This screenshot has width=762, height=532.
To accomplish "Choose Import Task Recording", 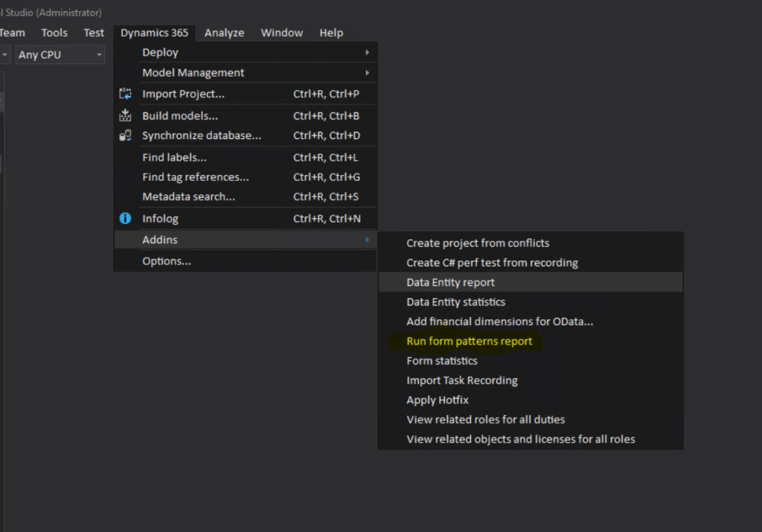I will [461, 380].
